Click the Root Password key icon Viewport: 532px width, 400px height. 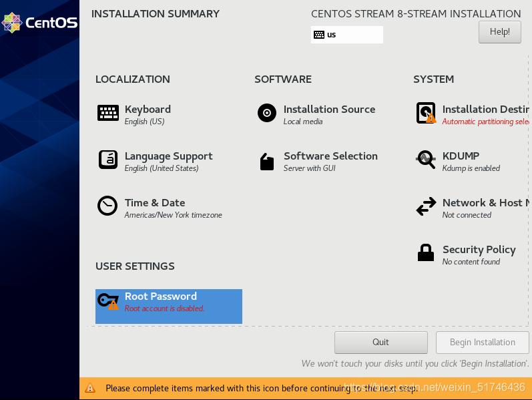[108, 301]
